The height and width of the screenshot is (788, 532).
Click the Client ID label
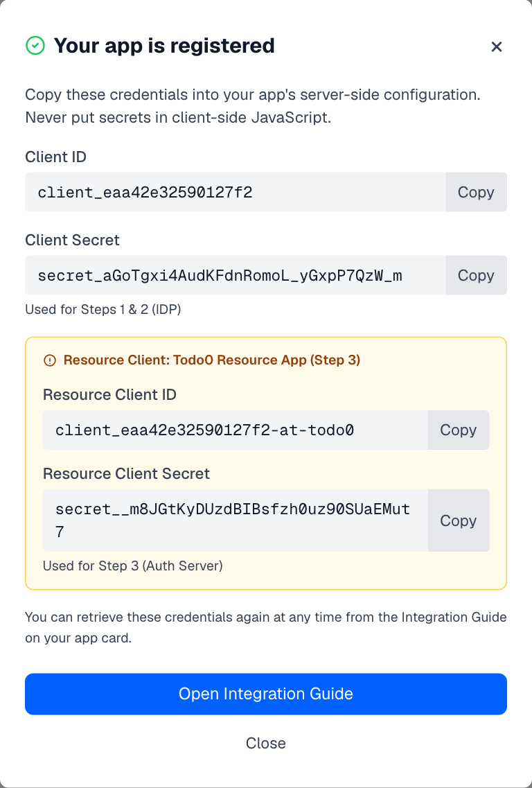pyautogui.click(x=55, y=157)
